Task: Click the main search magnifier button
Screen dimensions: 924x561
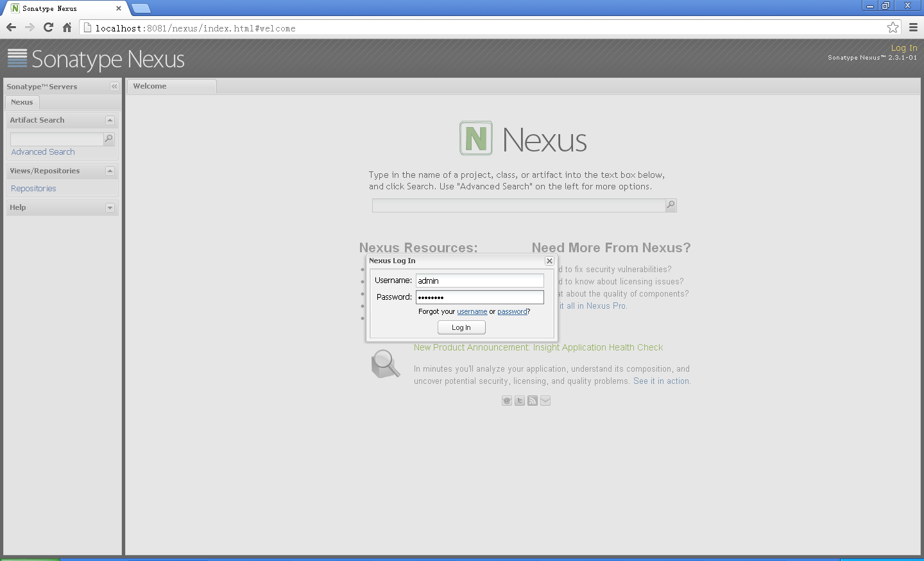Action: tap(671, 205)
